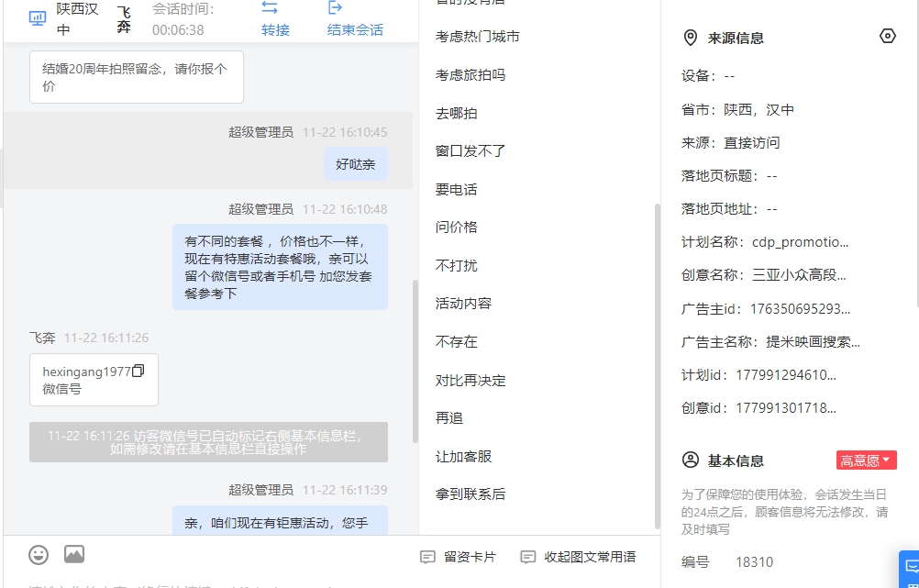Click the 收起图文常用语 message icon
This screenshot has width=919, height=588.
(528, 557)
